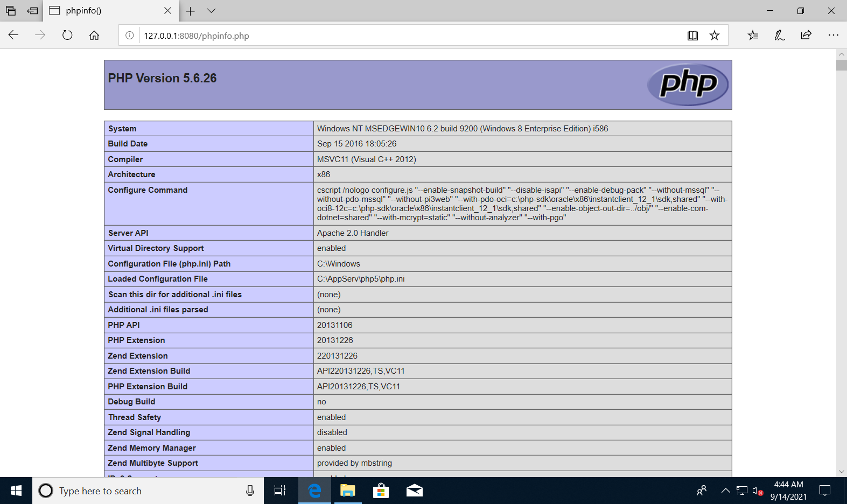The image size is (847, 504).
Task: Click the Configure Command label
Action: pos(148,190)
